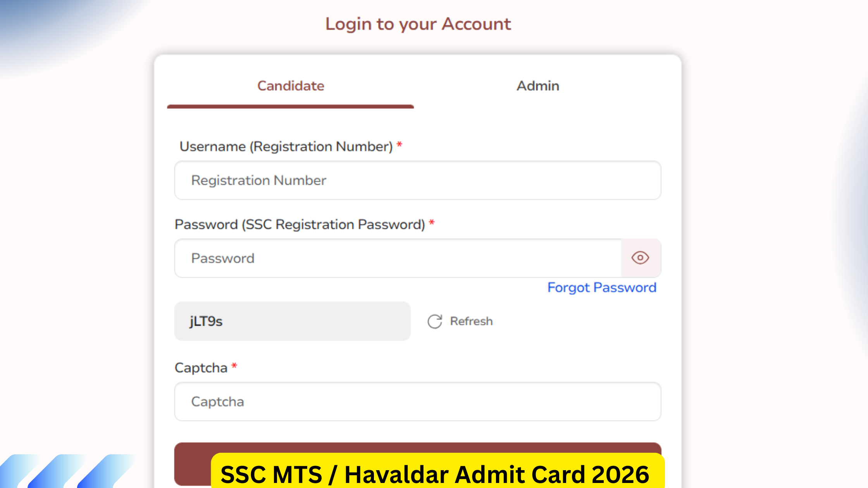Viewport: 868px width, 488px height.
Task: Click the Login to your Account heading
Action: pyautogui.click(x=418, y=23)
